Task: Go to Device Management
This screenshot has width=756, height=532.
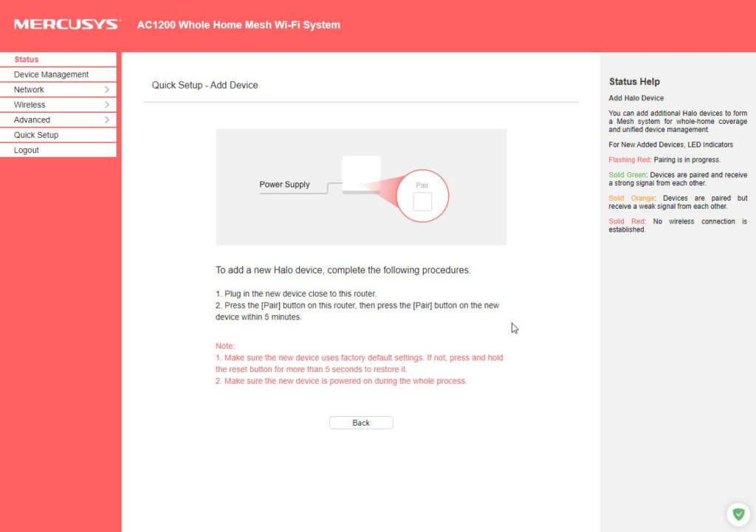Action: click(x=51, y=75)
